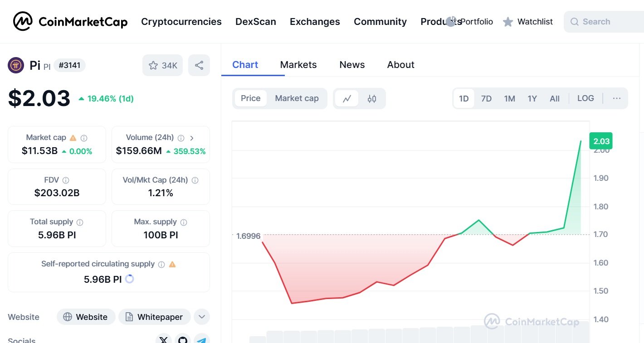Toggle chart to Price view
Screen dimensions: 644x343
251,98
